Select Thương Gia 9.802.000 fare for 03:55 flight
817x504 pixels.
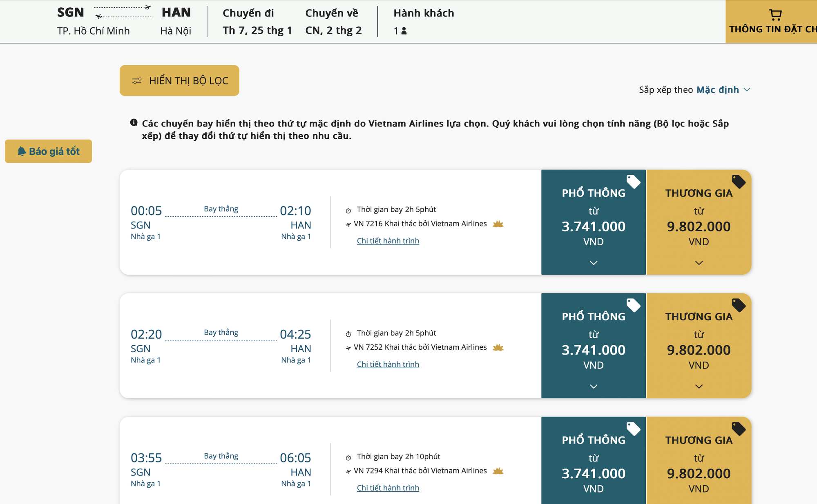point(699,460)
